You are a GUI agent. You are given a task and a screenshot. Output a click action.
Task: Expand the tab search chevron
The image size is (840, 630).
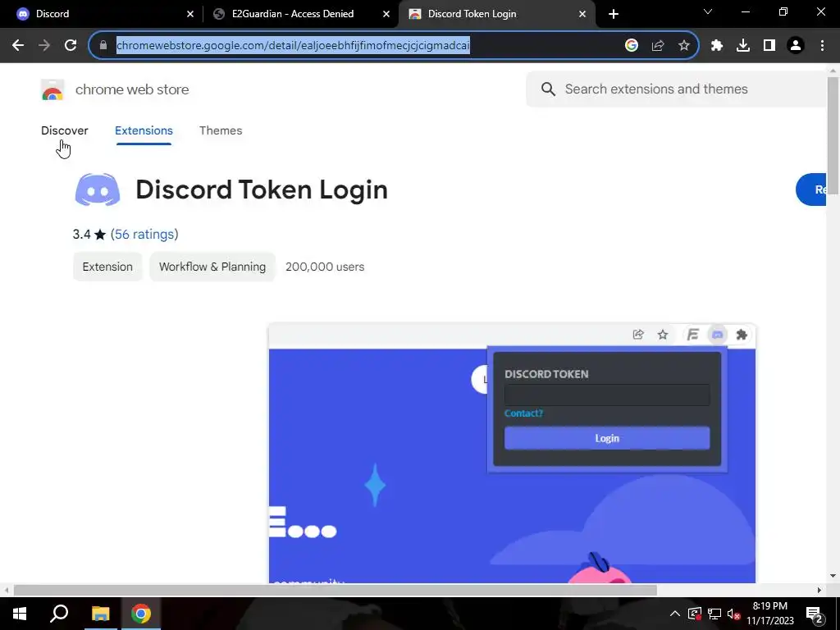(708, 11)
